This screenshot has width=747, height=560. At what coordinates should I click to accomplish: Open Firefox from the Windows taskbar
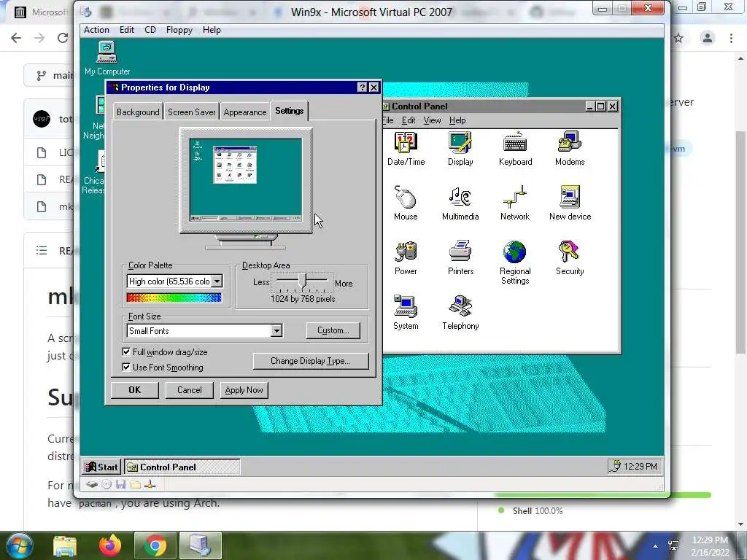pyautogui.click(x=110, y=545)
